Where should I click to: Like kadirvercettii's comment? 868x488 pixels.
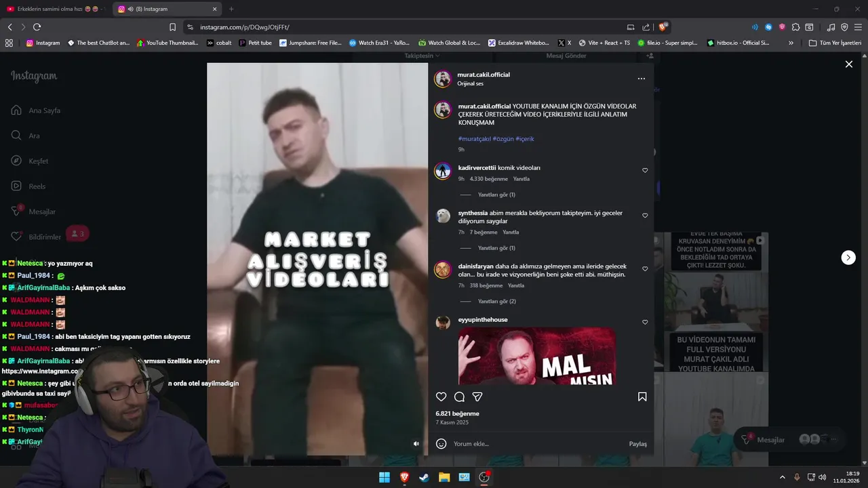click(645, 171)
